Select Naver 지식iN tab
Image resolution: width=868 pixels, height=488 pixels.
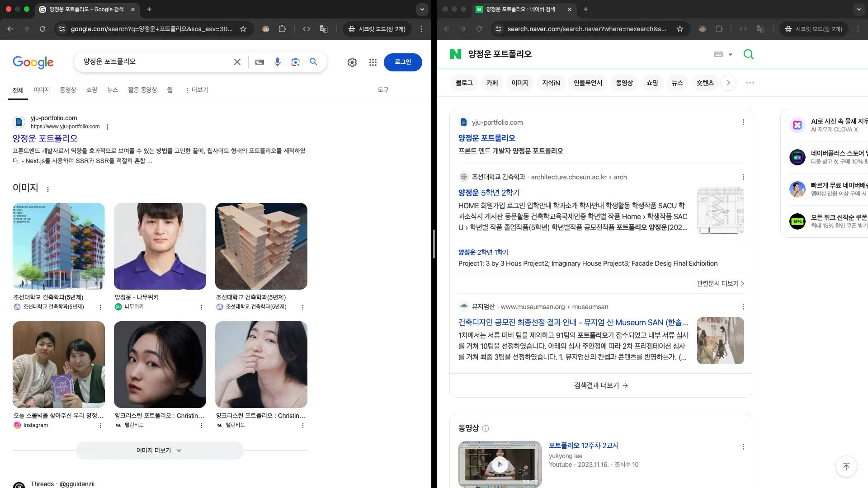(x=551, y=83)
